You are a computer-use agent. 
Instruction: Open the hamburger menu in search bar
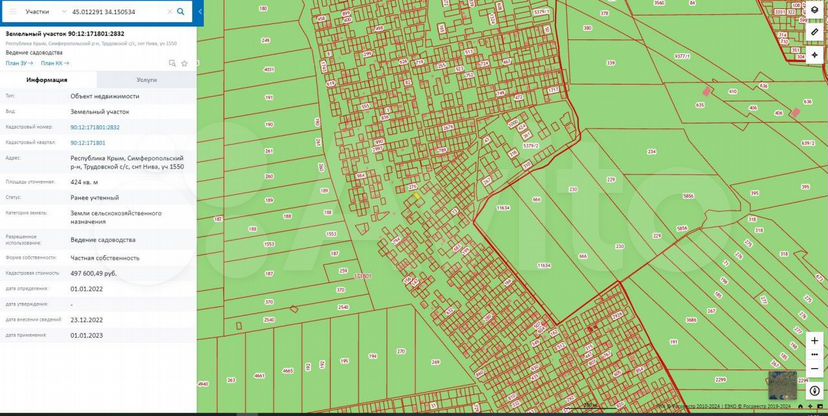(13, 12)
